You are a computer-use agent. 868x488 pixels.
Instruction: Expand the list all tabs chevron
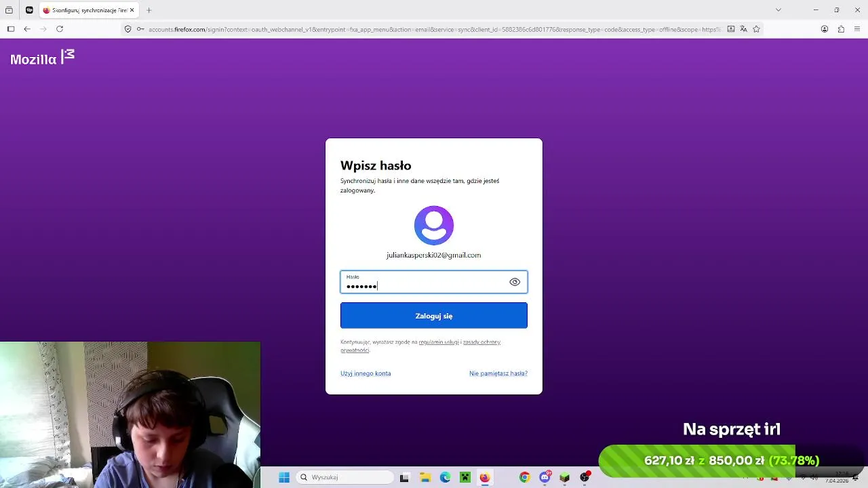(778, 10)
